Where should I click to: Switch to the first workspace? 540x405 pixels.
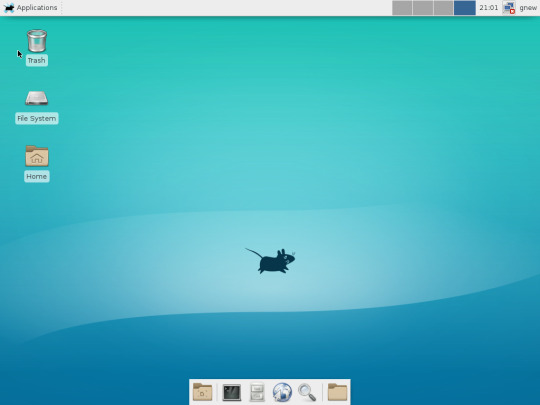pyautogui.click(x=402, y=8)
